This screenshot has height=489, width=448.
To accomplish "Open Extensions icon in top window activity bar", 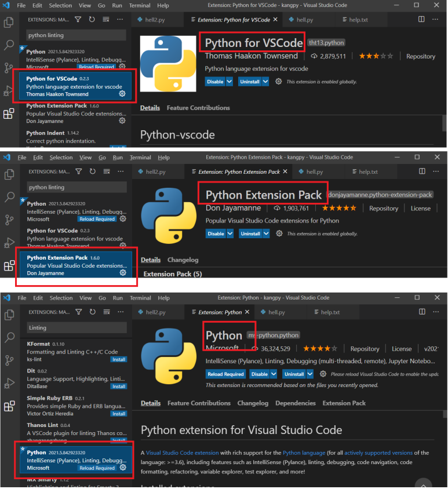I will pyautogui.click(x=9, y=114).
